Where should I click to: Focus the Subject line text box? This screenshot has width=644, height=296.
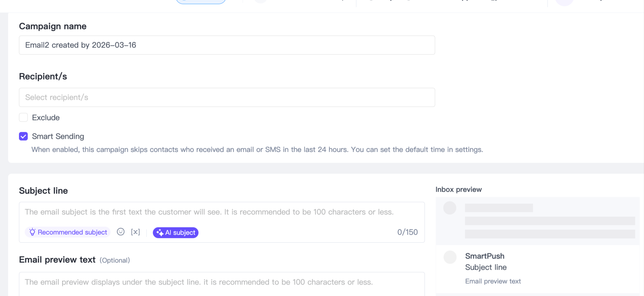coord(222,212)
